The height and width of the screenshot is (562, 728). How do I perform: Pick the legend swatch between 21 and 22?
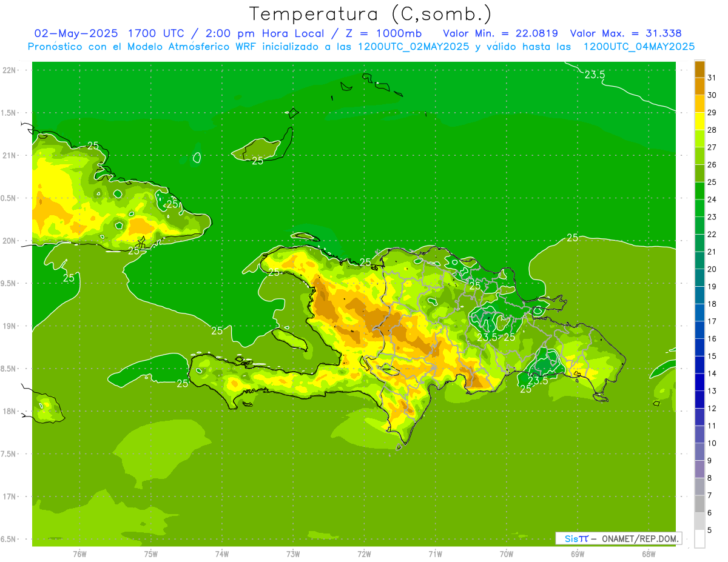(699, 243)
